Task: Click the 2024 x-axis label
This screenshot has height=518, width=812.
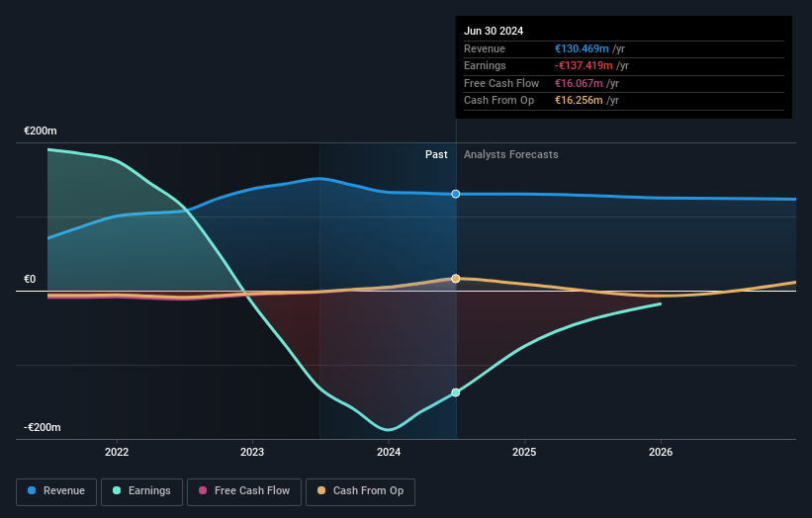Action: coord(389,453)
